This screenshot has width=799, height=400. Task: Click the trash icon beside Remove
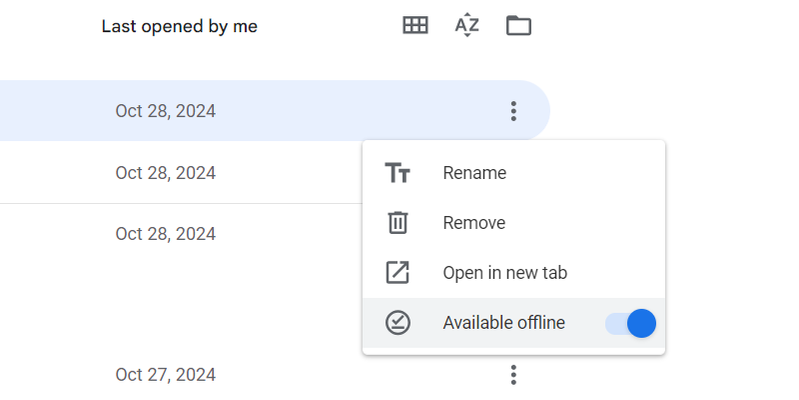point(398,223)
